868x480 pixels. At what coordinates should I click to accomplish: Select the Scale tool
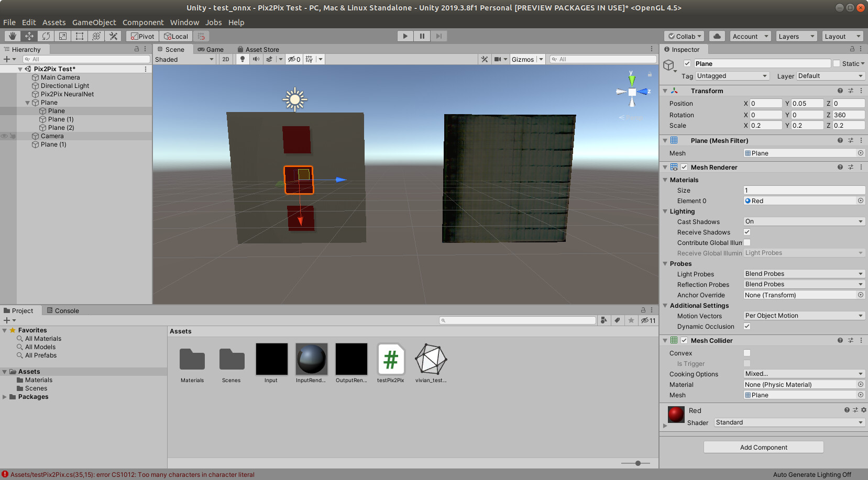coord(63,36)
